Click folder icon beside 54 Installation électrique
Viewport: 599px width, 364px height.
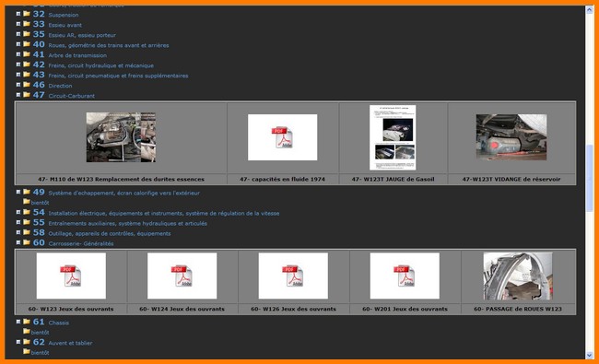click(x=27, y=212)
